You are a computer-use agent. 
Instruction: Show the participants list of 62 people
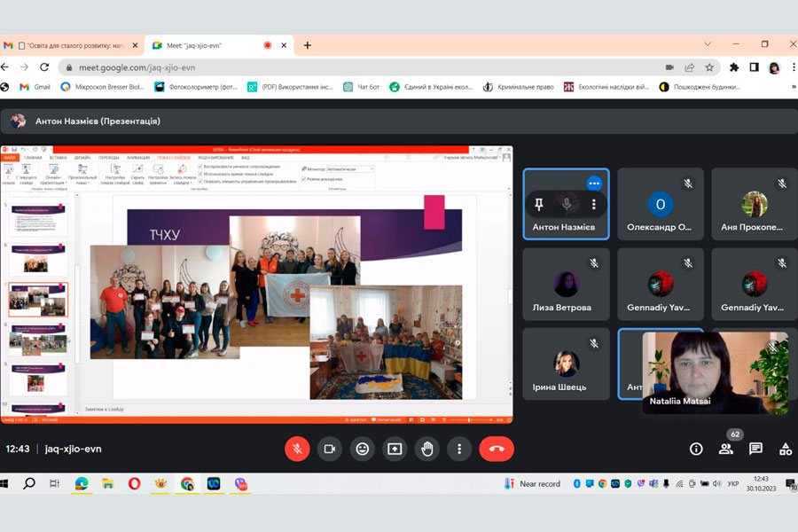point(726,449)
